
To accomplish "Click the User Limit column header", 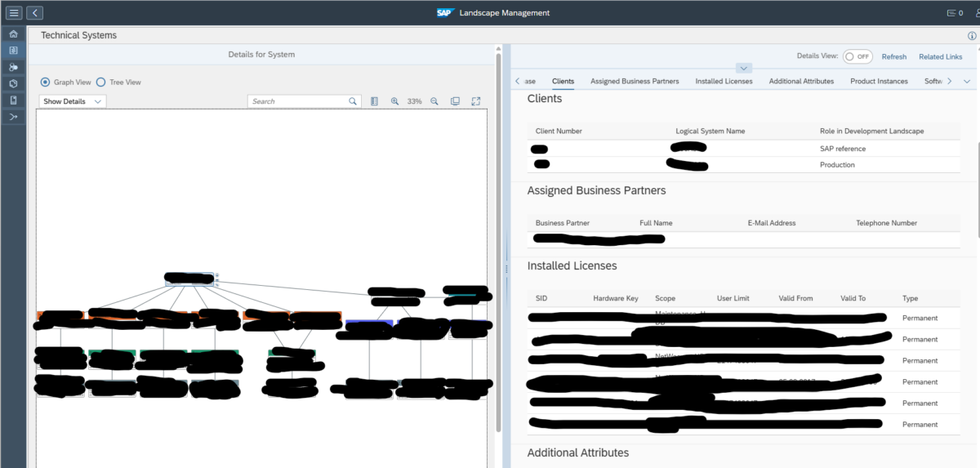I will [733, 298].
